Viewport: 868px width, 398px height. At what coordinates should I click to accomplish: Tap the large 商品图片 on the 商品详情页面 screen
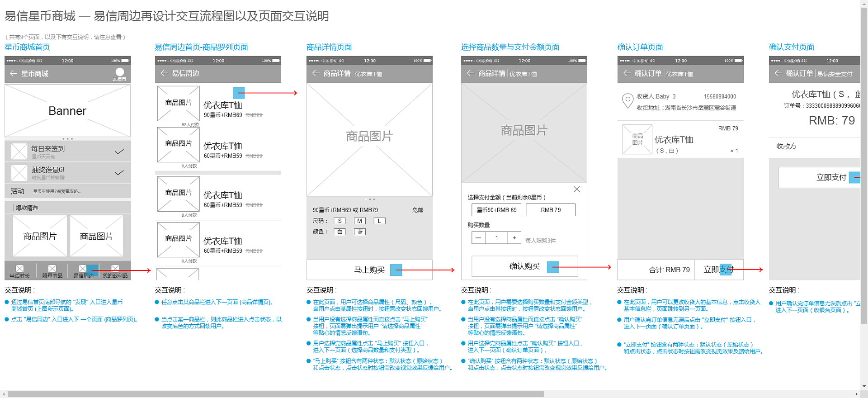(x=369, y=139)
